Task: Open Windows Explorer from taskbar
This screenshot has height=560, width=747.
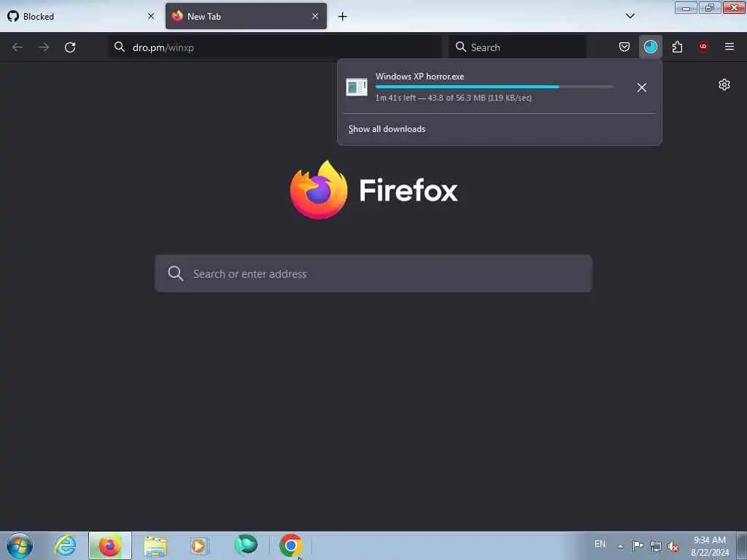Action: [x=155, y=546]
